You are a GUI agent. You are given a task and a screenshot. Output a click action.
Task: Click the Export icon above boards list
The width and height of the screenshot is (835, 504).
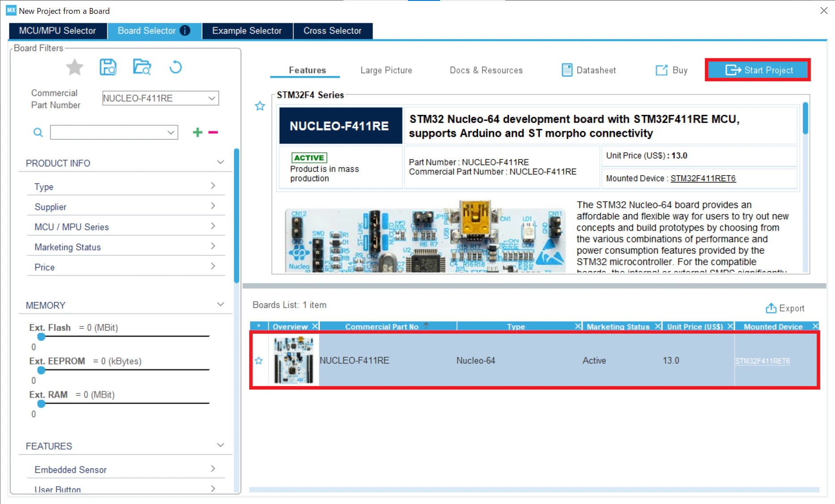coord(771,308)
